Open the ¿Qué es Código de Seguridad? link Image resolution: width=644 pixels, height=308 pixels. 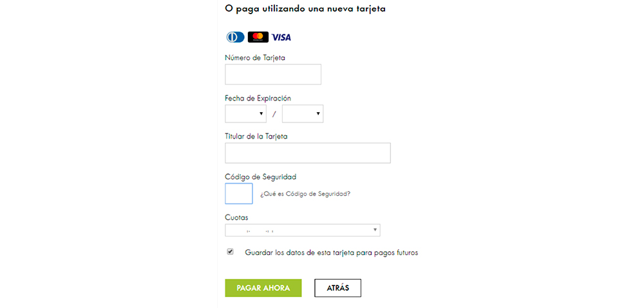[305, 194]
